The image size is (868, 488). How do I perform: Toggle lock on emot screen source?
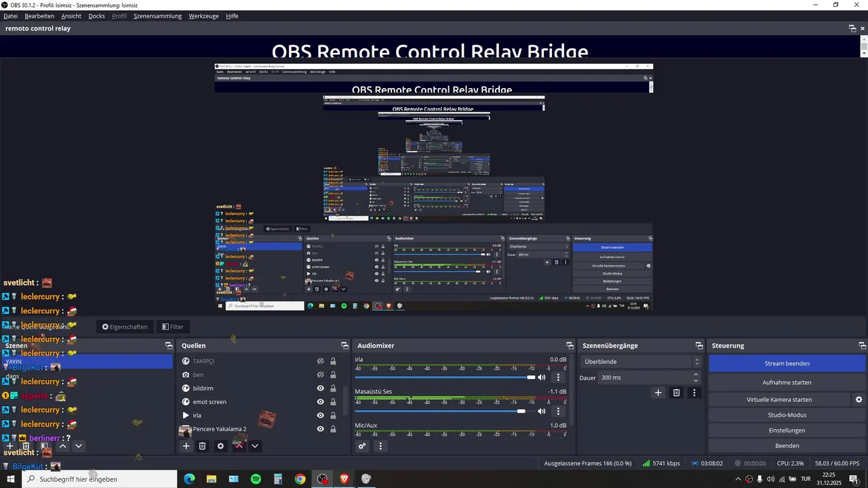tap(333, 402)
